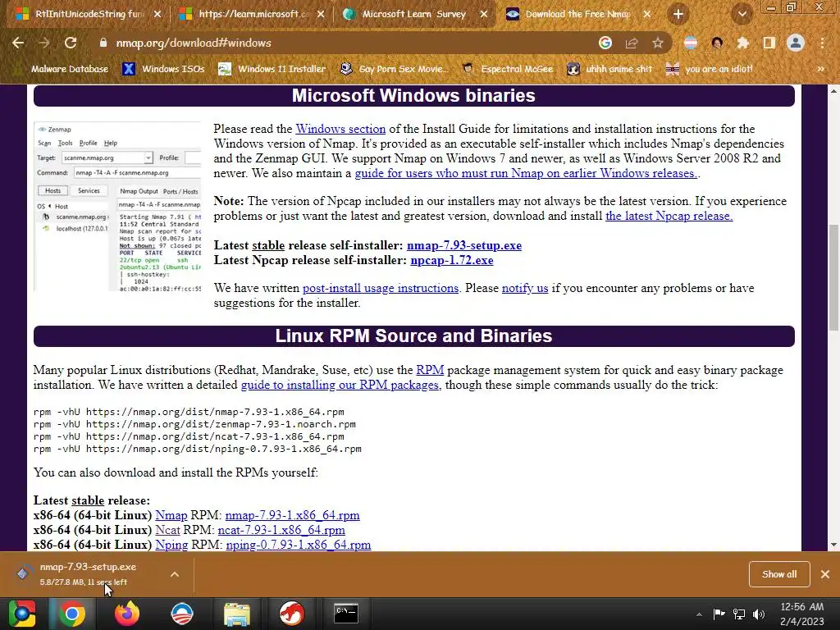Screen dimensions: 840x630
Task: Toggle the Chrome side panel icon
Action: [769, 43]
